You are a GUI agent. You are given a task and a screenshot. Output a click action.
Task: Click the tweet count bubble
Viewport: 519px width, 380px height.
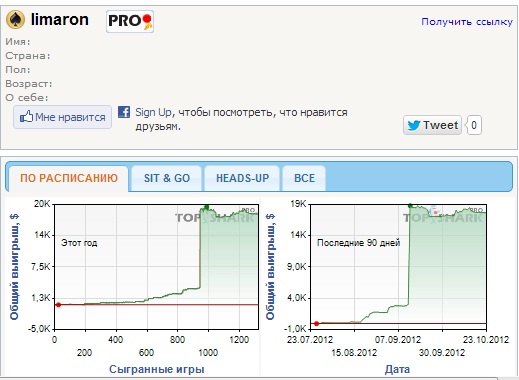[474, 125]
